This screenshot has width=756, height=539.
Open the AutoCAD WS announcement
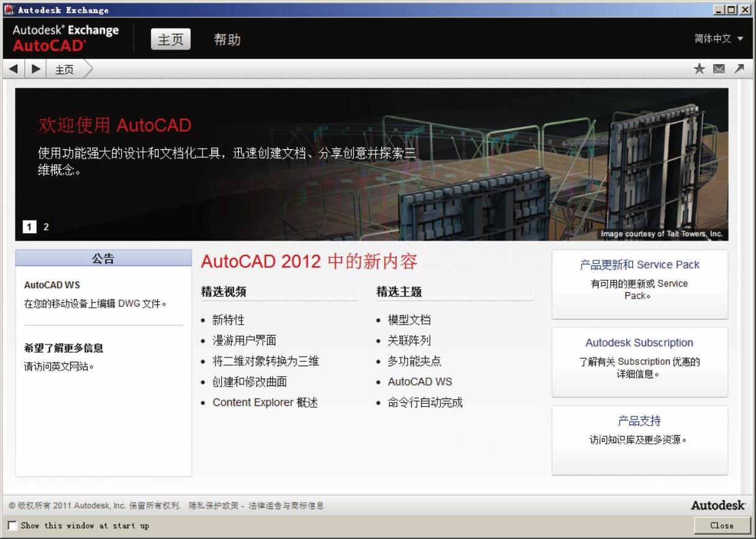(x=52, y=285)
